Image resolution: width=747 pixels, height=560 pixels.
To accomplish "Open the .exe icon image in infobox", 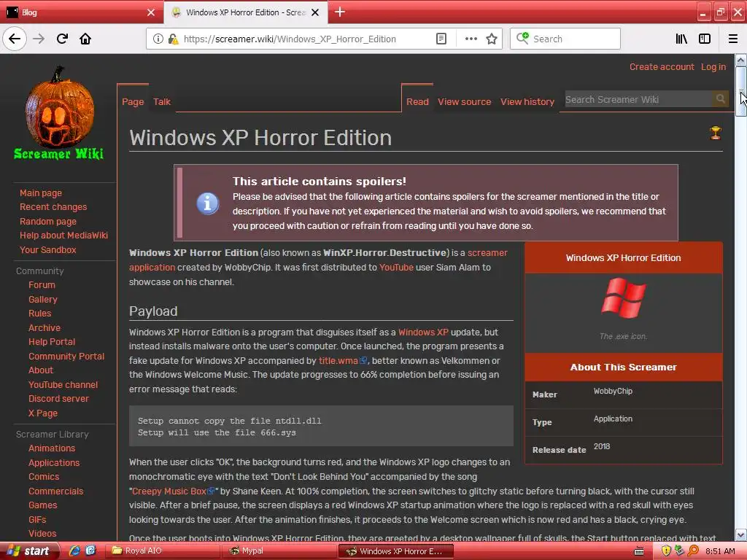I will [623, 298].
